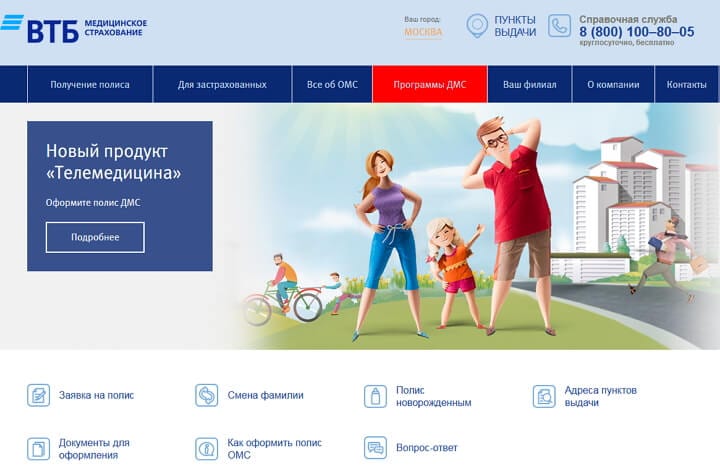The height and width of the screenshot is (474, 720).
Task: Click the Оформите полис ДМС text
Action: 93,203
